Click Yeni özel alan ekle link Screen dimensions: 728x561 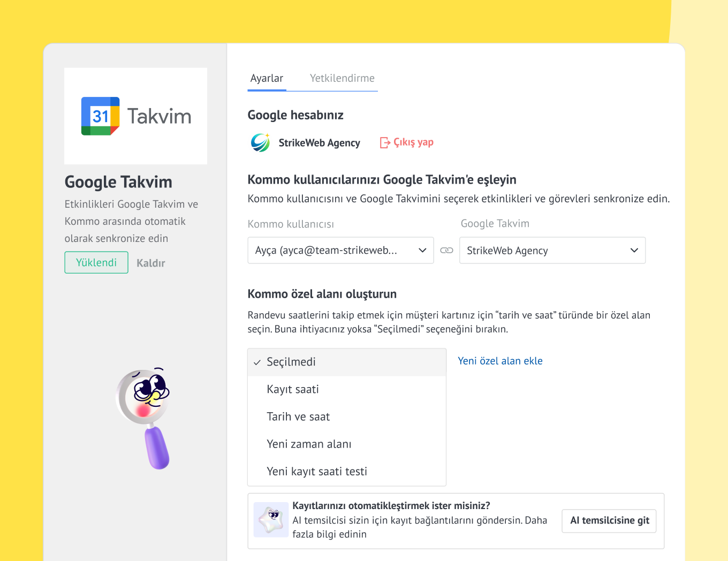tap(500, 361)
